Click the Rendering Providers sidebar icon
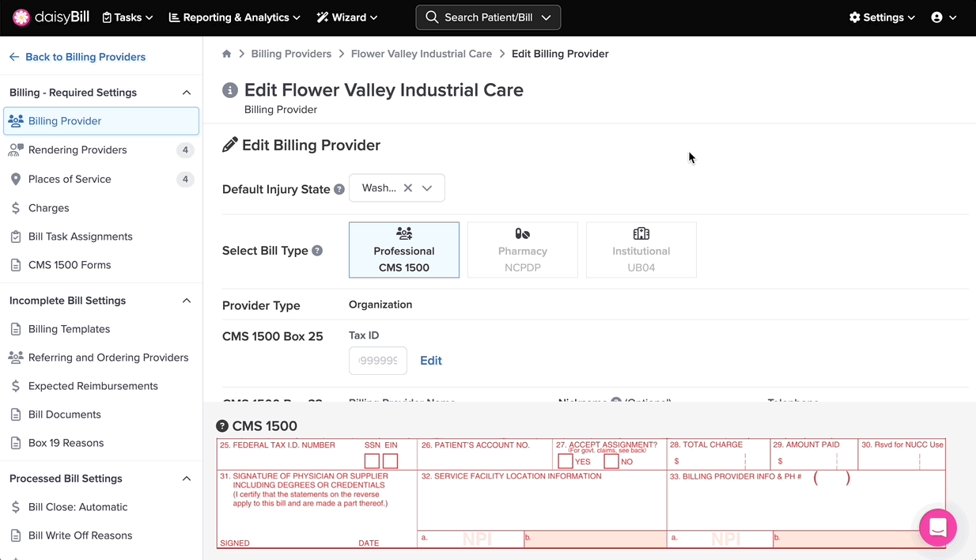 pos(16,150)
